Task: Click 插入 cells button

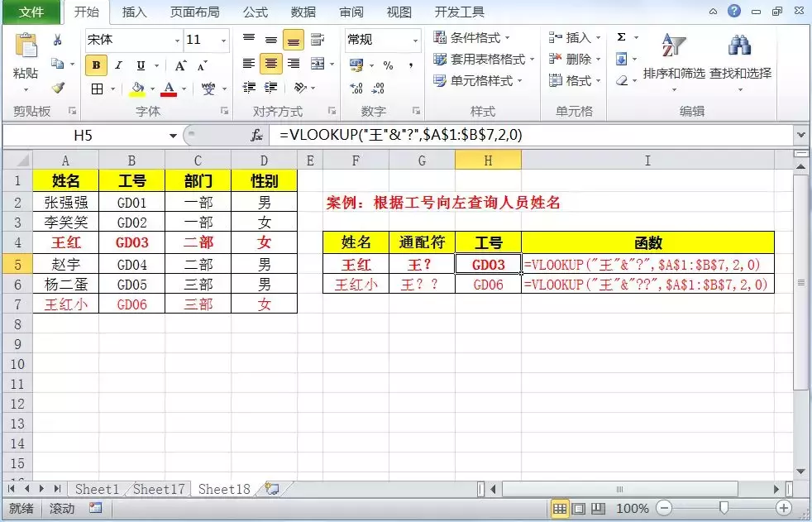Action: (575, 38)
